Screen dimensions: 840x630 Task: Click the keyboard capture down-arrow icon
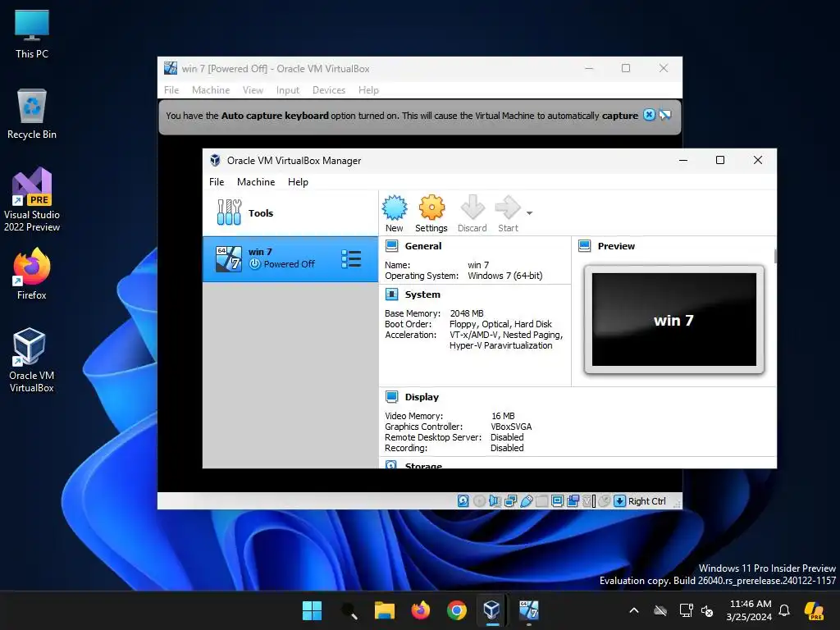pyautogui.click(x=620, y=501)
